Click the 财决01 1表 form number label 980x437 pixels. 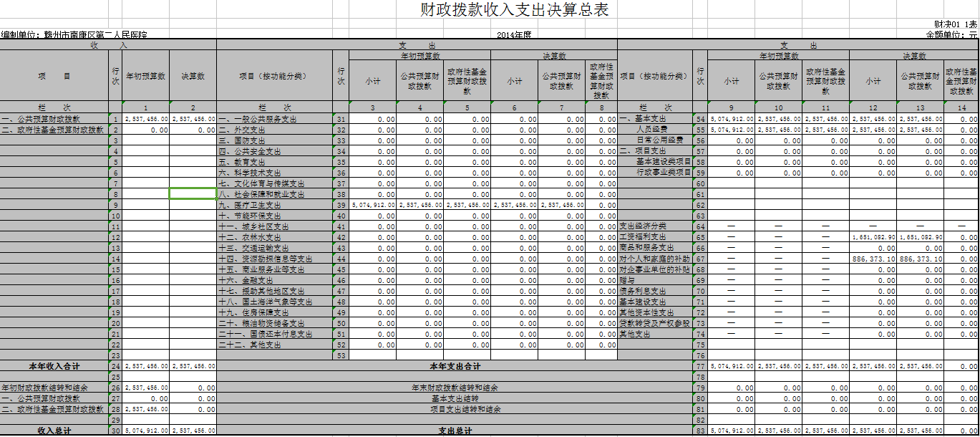(x=956, y=25)
